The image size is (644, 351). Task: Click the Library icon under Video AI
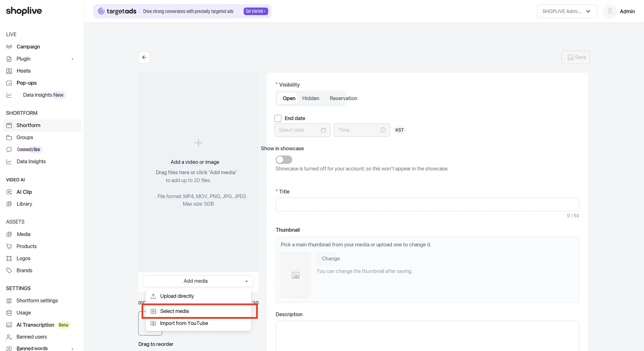tap(9, 204)
